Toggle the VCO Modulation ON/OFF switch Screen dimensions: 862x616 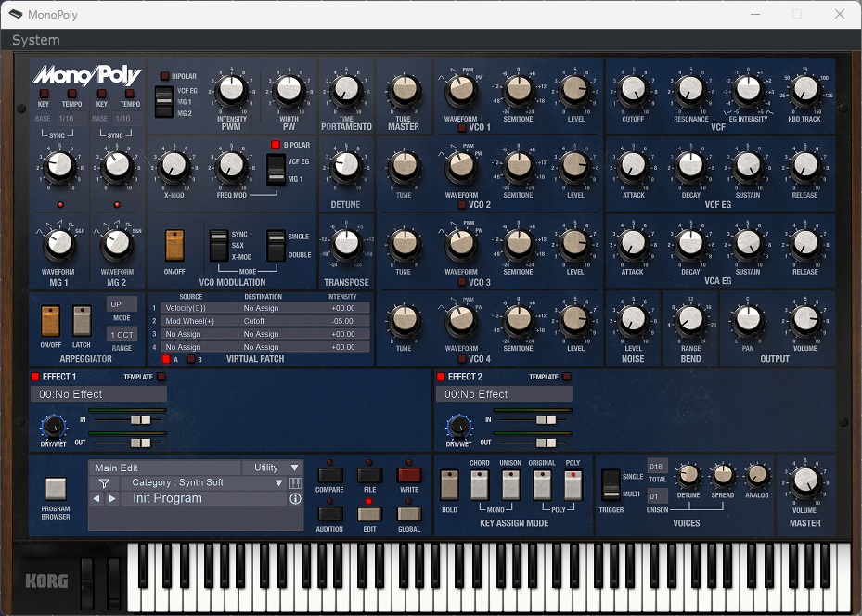tap(174, 245)
